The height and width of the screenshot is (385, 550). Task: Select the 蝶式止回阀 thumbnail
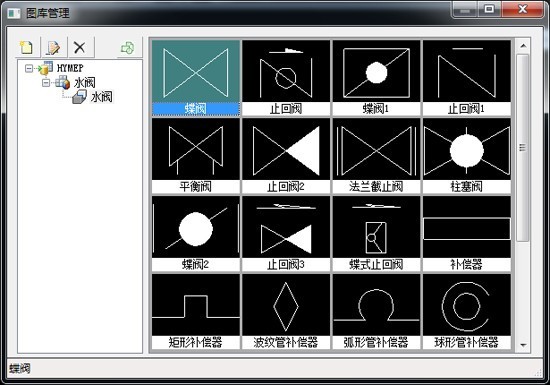(x=376, y=234)
